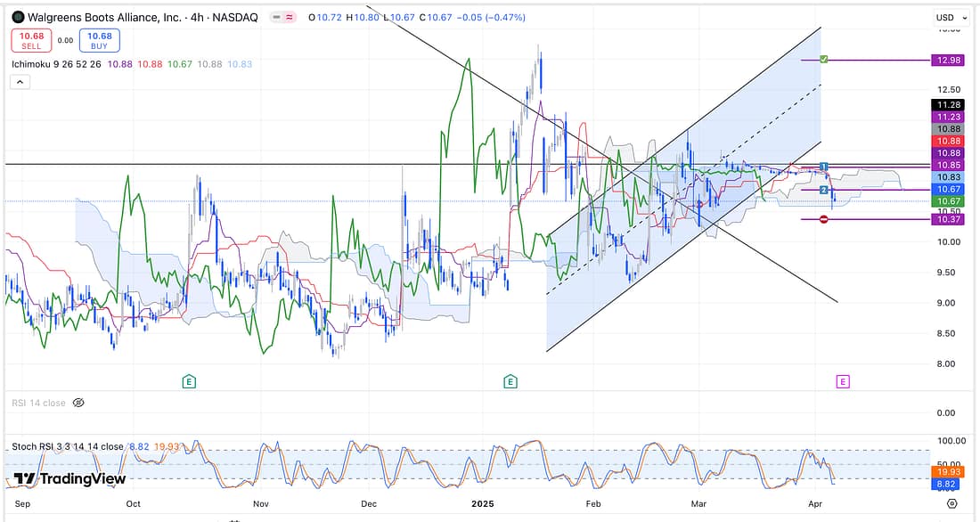Select the Stoch RSI indicator legend
This screenshot has height=522, width=980.
coord(68,446)
